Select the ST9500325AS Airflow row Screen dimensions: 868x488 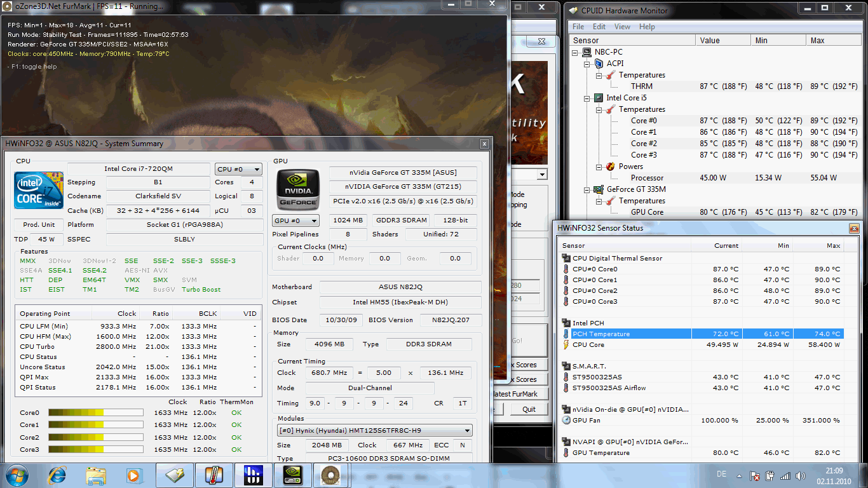tap(703, 388)
